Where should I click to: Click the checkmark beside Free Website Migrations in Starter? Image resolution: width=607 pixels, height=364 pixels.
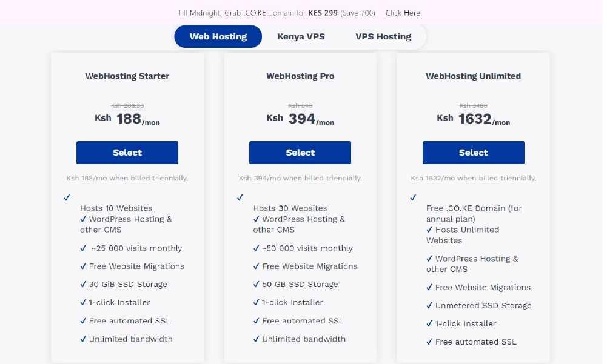[x=84, y=266]
